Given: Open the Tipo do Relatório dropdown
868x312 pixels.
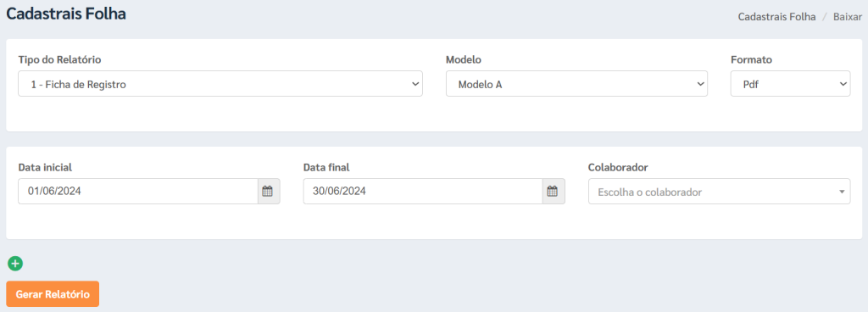Looking at the screenshot, I should [220, 84].
